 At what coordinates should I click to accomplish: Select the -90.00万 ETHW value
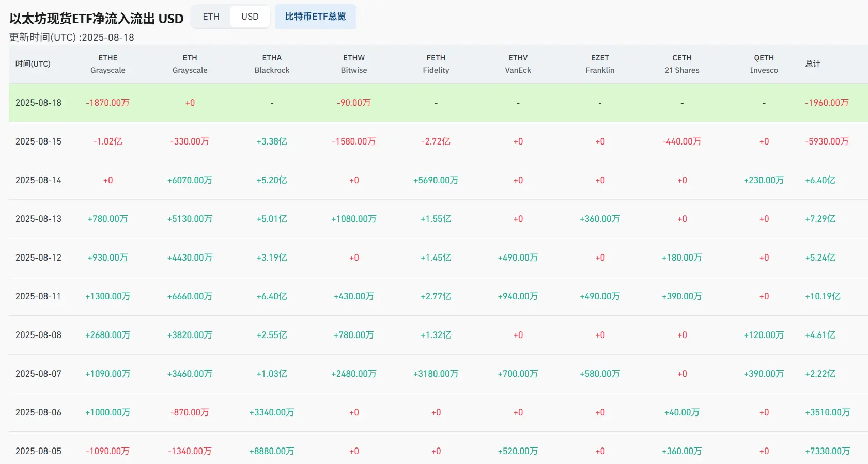coord(354,103)
